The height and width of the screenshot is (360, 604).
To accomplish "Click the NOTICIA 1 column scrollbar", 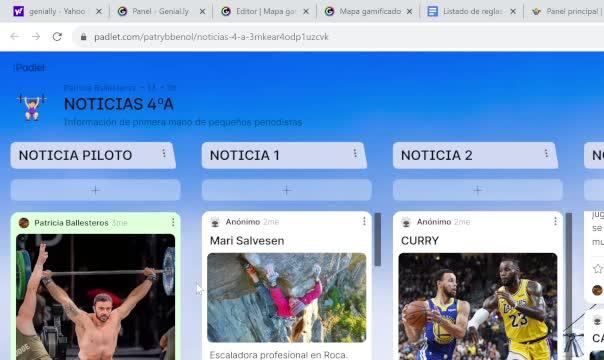I will (378, 239).
